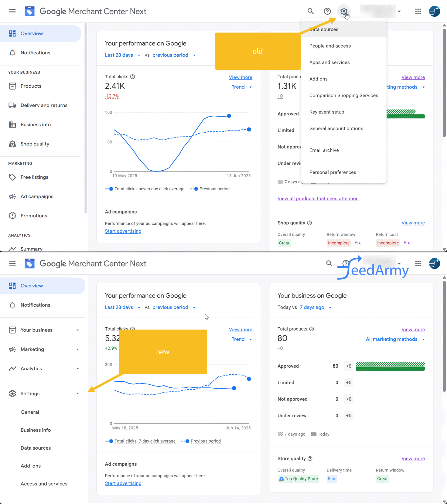Toggle the seven-day click average legend series

pos(149,189)
